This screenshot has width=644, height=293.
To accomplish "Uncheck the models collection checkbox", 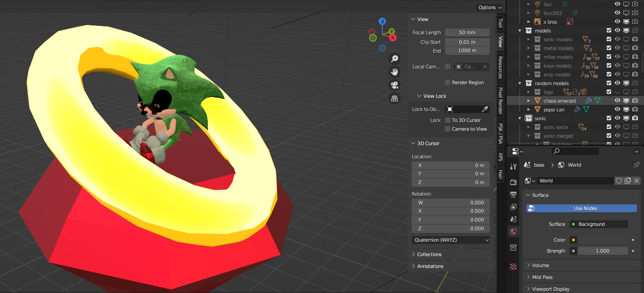I will point(609,31).
